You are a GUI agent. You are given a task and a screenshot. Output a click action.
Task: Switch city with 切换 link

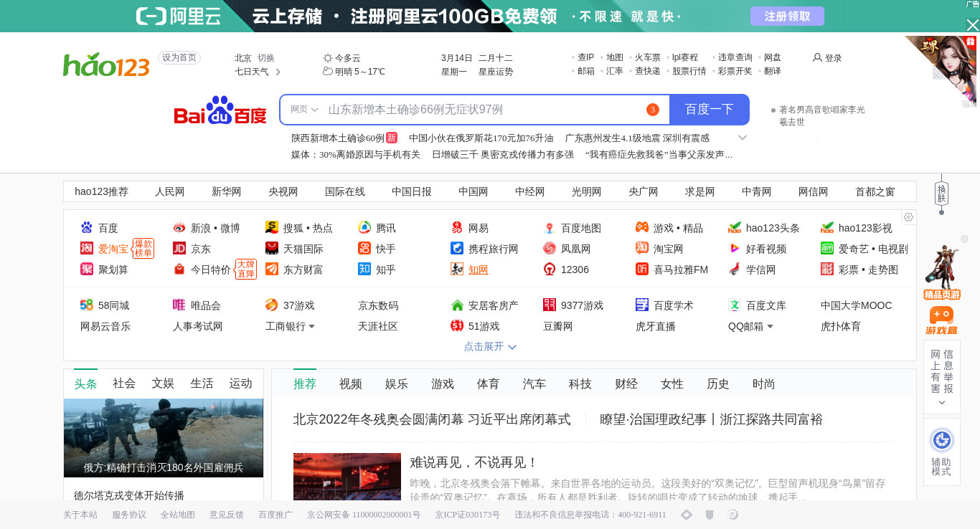266,58
